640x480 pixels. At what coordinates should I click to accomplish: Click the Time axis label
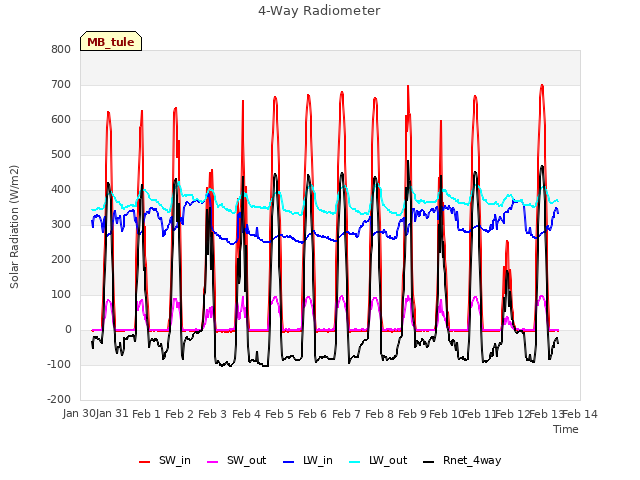point(566,429)
